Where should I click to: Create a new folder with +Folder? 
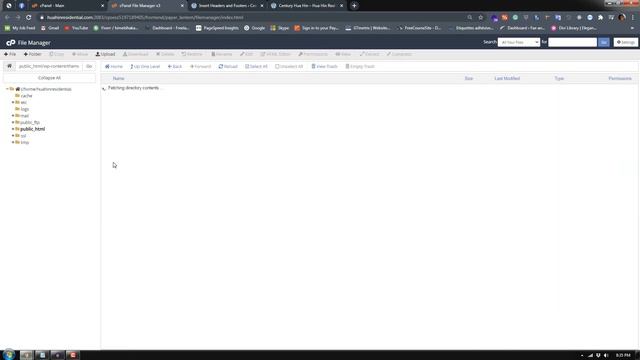click(x=33, y=54)
